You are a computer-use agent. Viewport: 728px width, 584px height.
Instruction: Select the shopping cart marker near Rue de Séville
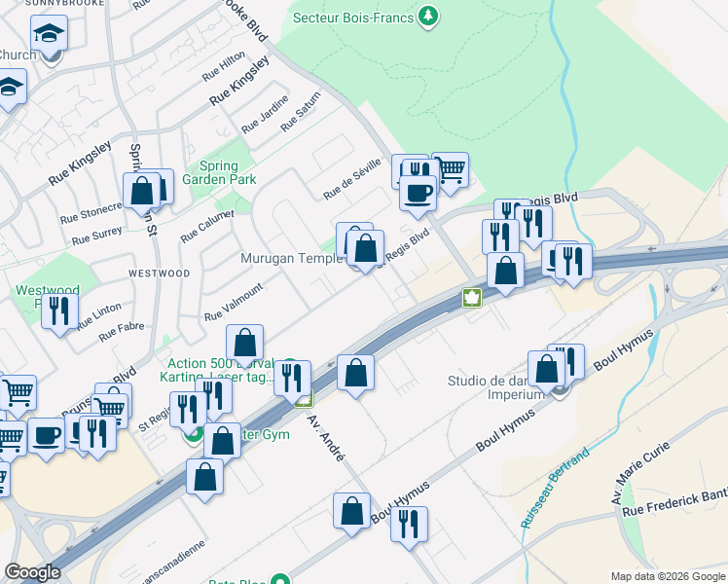point(451,170)
